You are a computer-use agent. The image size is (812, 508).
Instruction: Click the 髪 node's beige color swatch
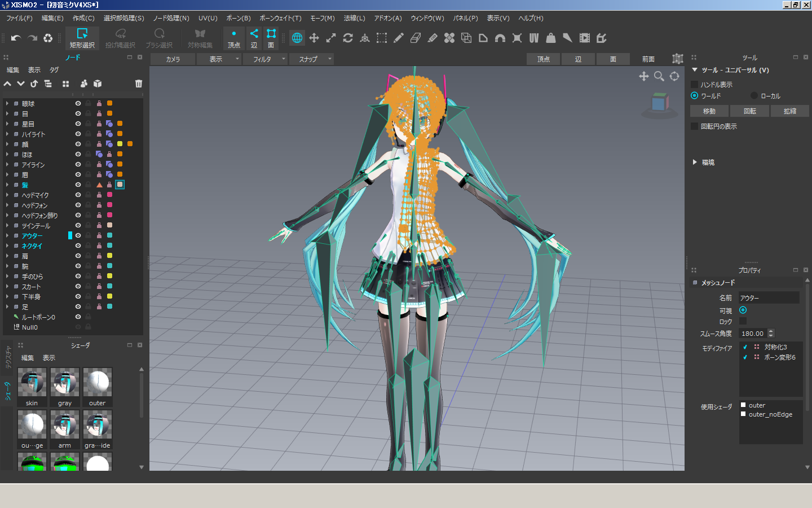(120, 185)
